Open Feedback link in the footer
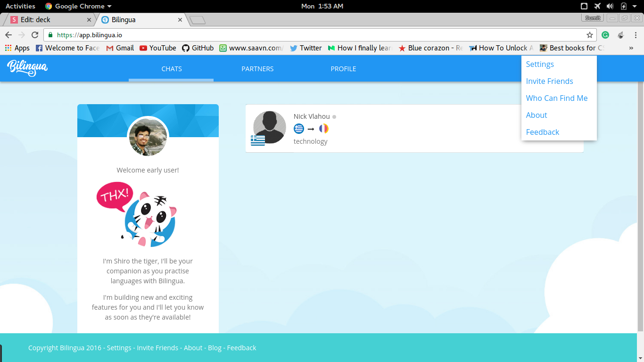Viewport: 644px width, 362px height. (x=241, y=348)
